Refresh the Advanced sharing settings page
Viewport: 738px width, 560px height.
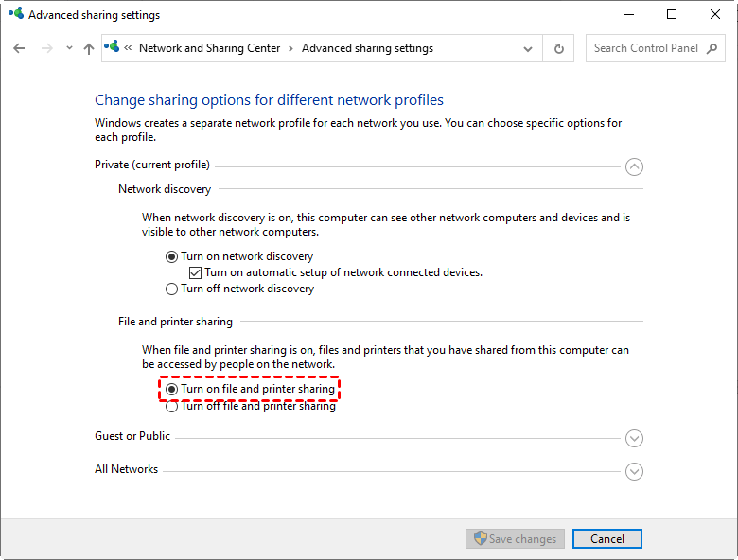click(x=558, y=48)
